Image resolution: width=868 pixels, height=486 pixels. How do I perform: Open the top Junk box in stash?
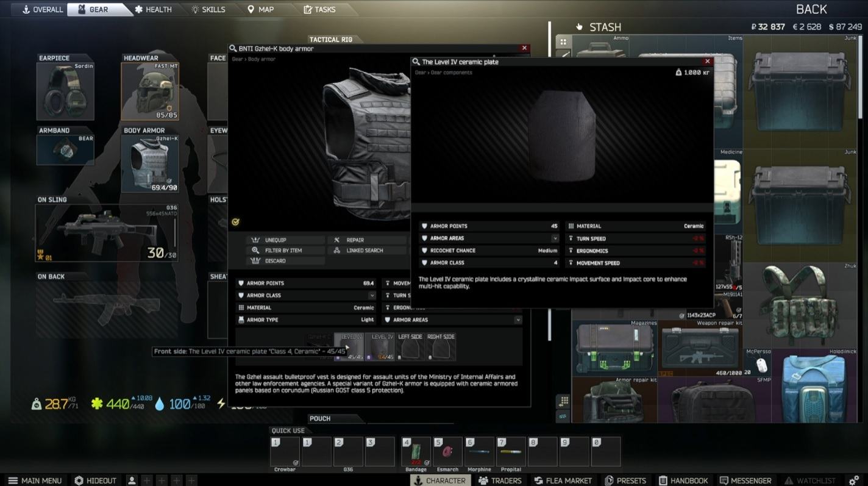pos(800,91)
